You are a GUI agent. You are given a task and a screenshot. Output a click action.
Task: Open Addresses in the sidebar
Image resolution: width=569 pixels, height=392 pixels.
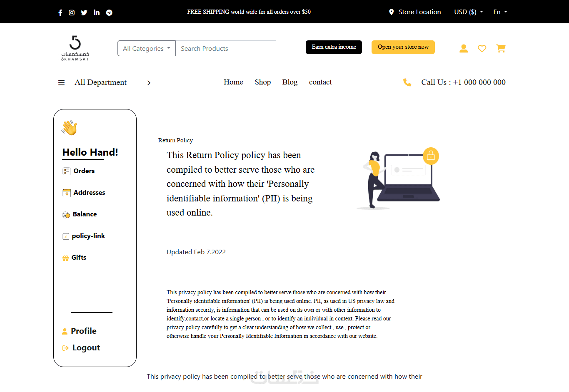[89, 193]
